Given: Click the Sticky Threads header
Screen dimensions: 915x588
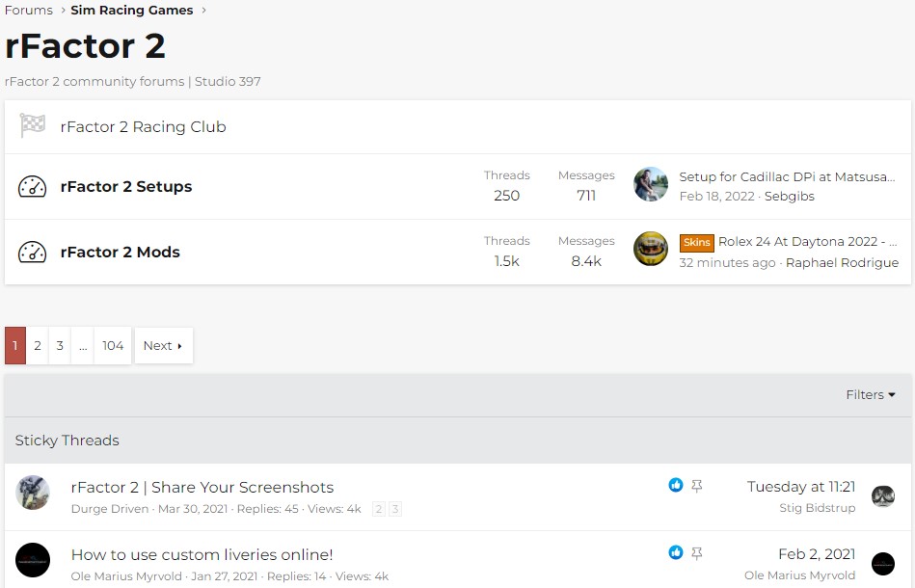Looking at the screenshot, I should (x=67, y=441).
